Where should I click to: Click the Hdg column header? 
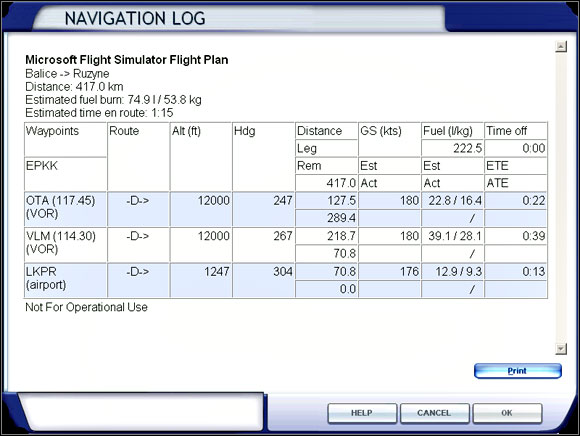(263, 156)
